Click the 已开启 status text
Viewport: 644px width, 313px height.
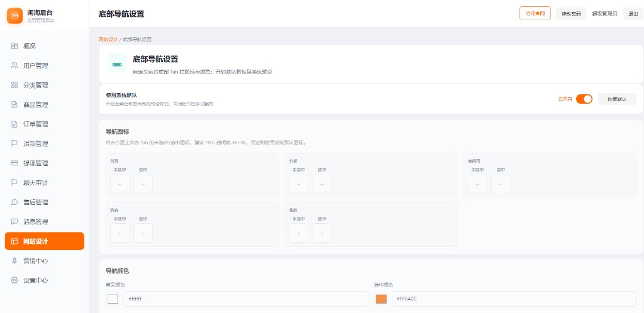(x=565, y=99)
